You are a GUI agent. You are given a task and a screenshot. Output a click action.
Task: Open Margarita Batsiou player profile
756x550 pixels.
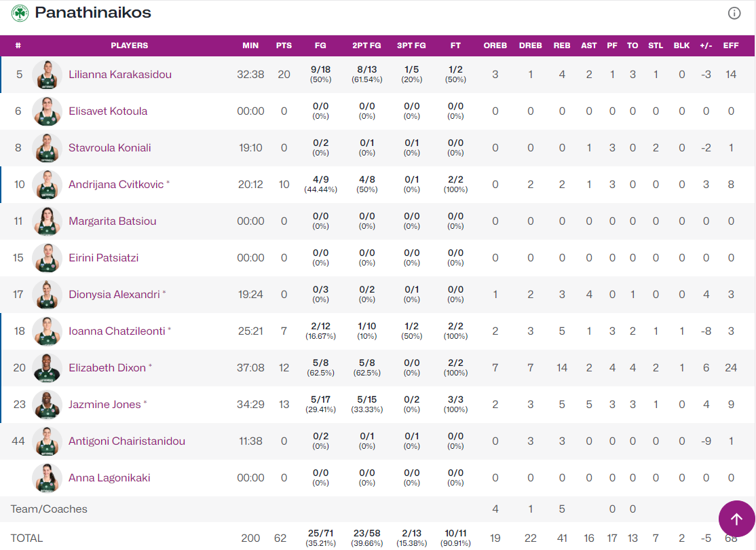(113, 221)
